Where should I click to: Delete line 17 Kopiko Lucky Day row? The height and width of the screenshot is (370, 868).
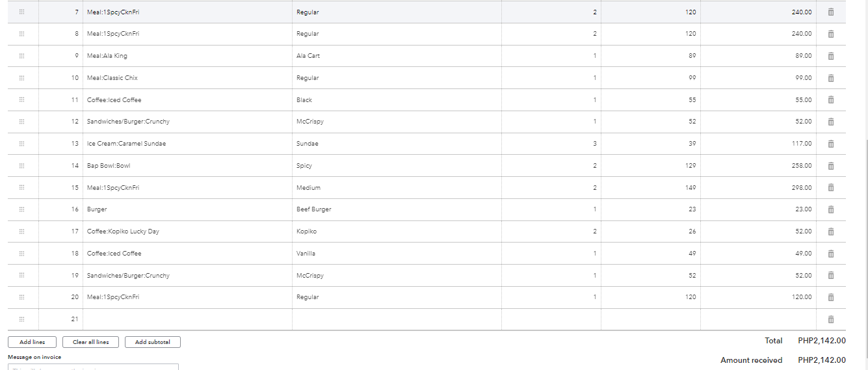(x=830, y=231)
